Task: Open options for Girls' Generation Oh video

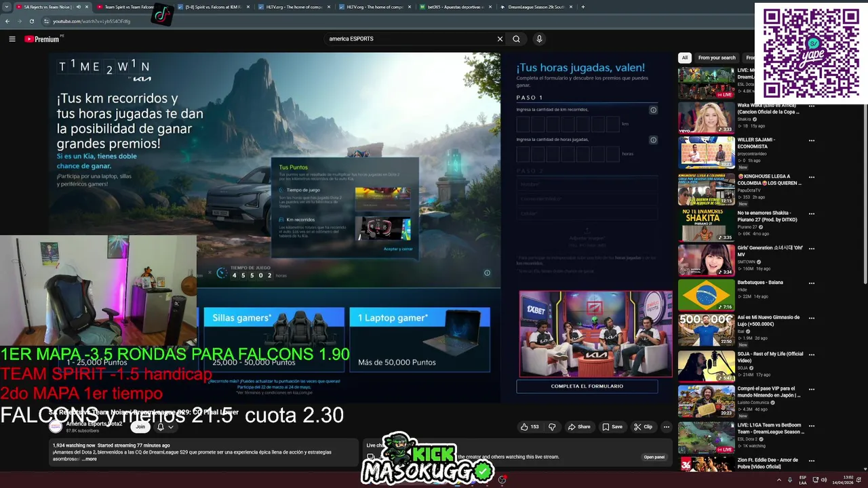Action: click(x=812, y=249)
